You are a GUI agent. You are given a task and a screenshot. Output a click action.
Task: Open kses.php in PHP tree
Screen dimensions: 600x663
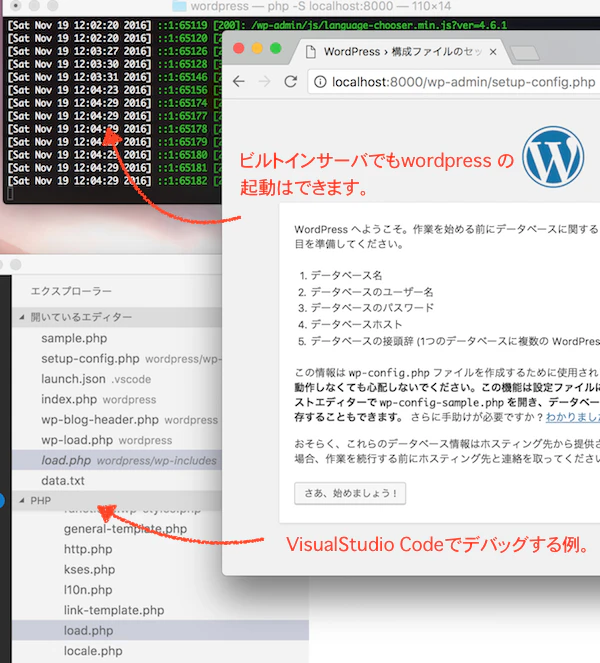[89, 570]
